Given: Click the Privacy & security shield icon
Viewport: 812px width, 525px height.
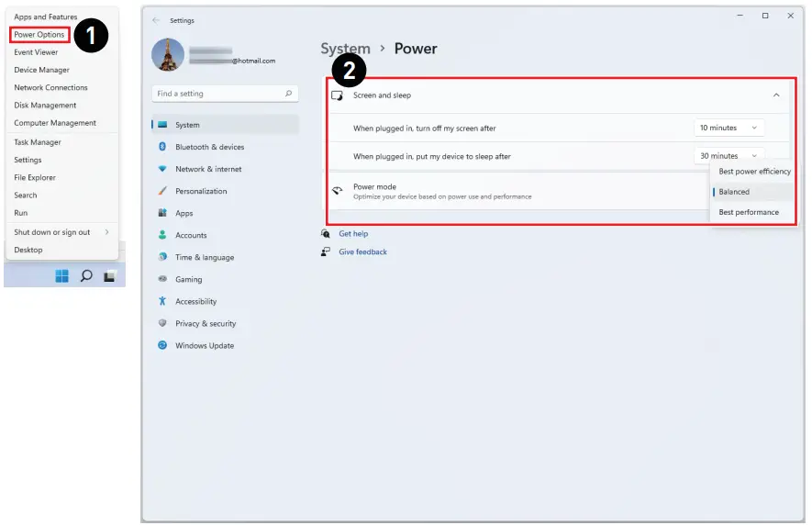Looking at the screenshot, I should [x=162, y=323].
